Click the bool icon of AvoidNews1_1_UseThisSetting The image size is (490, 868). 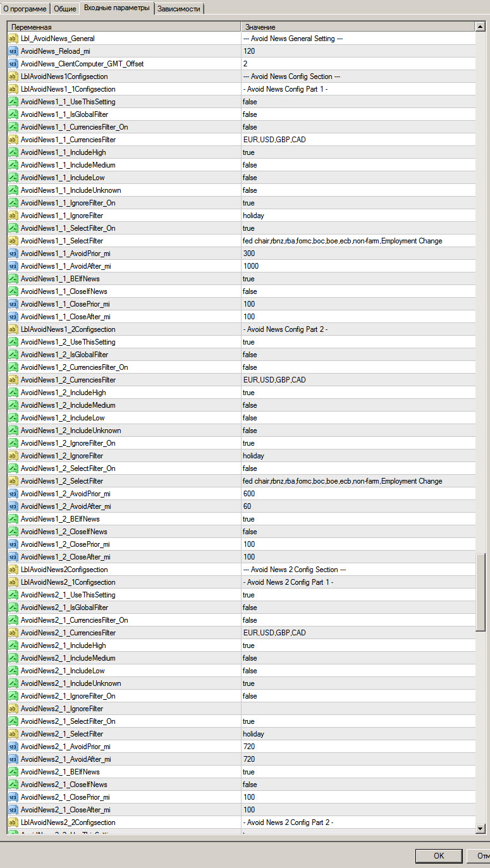[x=13, y=102]
